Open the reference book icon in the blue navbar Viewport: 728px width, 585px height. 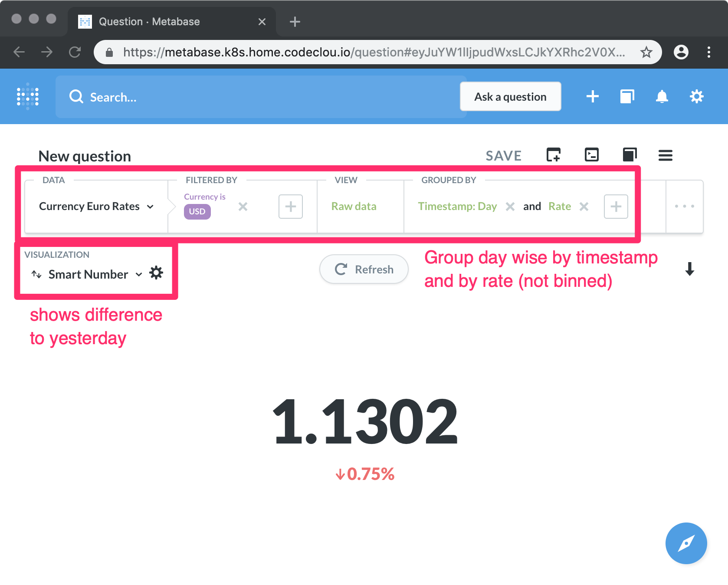tap(627, 96)
